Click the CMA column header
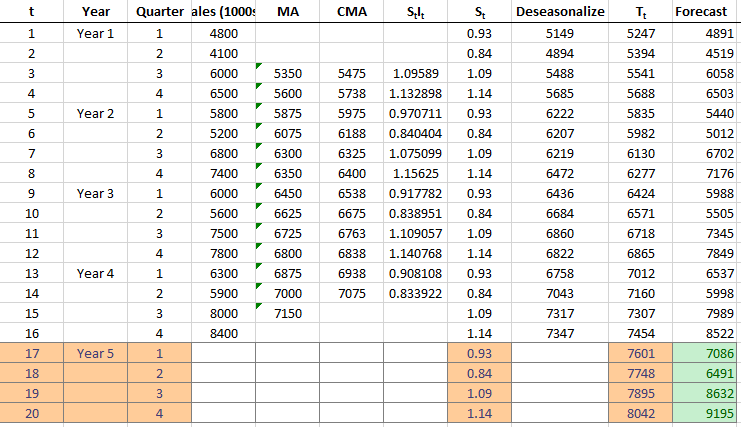The image size is (741, 427). 351,11
